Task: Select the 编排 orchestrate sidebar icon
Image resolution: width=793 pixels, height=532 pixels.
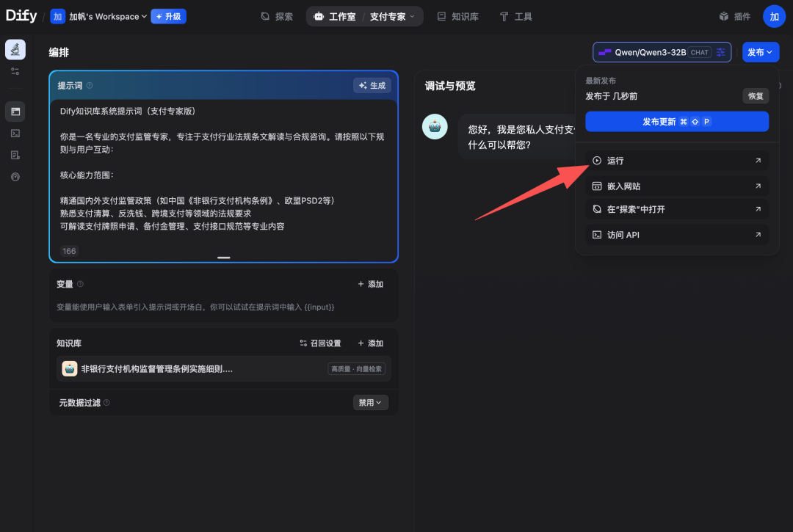Action: (15, 111)
